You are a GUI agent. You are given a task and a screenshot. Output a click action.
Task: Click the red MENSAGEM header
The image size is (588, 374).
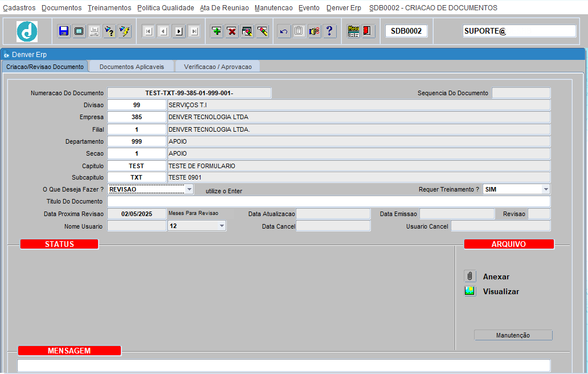coord(70,351)
